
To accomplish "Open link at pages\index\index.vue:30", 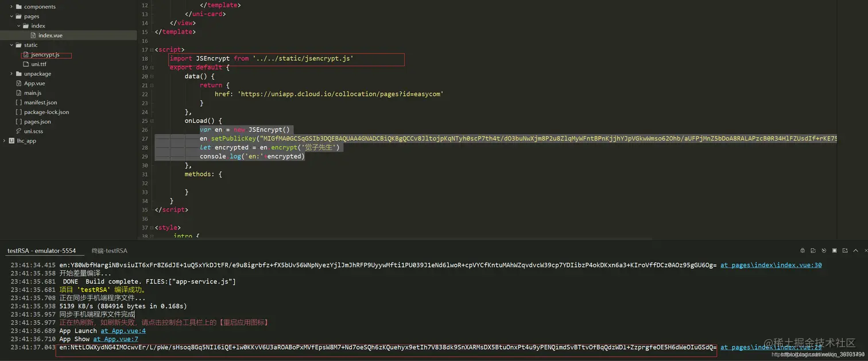I will 771,265.
